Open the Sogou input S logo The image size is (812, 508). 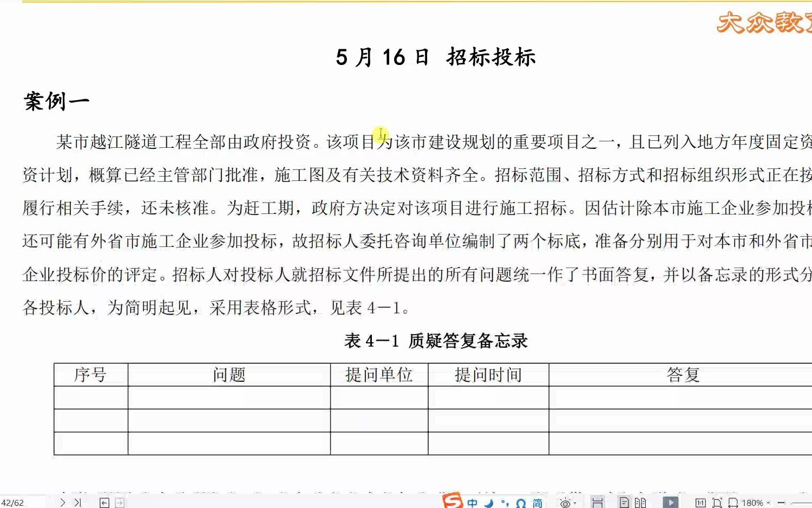pos(453,502)
